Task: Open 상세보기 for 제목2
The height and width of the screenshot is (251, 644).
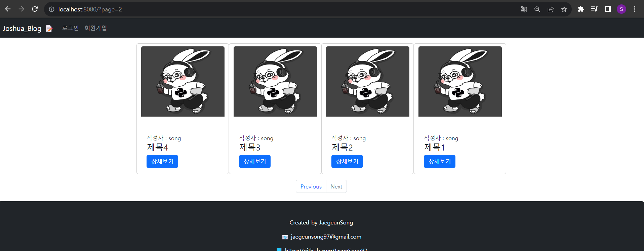Action: click(x=347, y=161)
